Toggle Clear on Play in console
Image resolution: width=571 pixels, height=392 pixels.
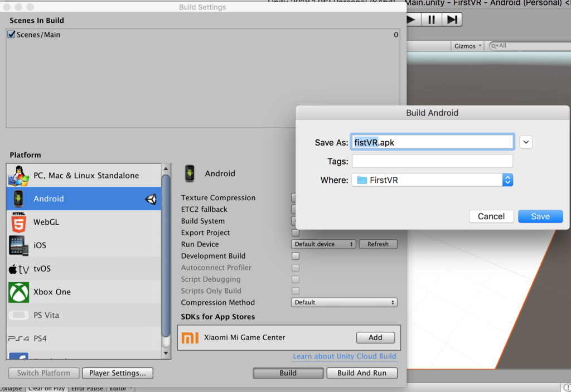47,388
